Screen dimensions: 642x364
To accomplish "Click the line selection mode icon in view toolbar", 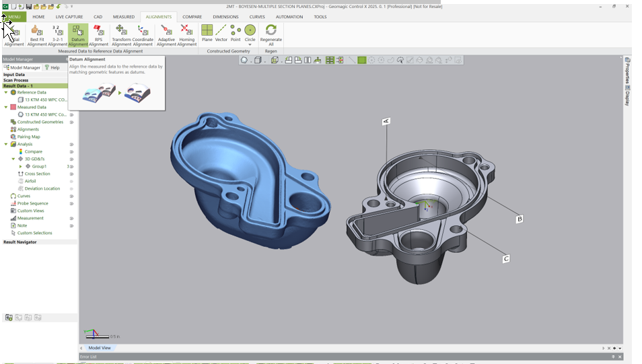I will point(352,60).
